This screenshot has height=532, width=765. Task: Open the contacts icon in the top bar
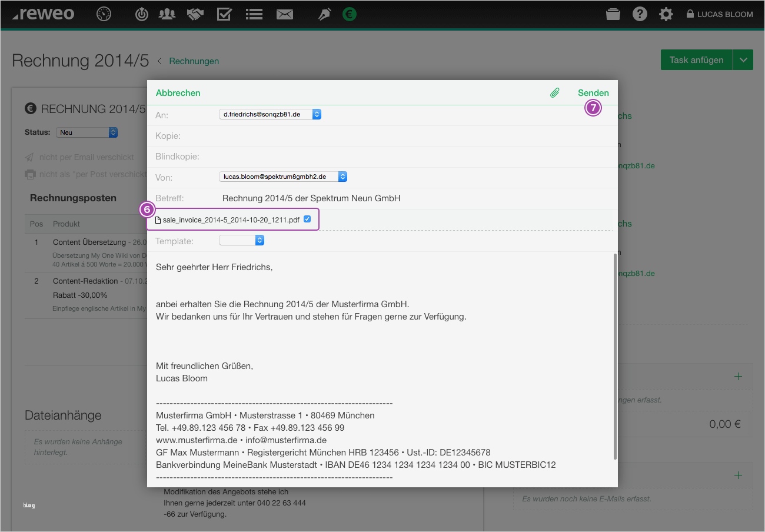tap(167, 14)
